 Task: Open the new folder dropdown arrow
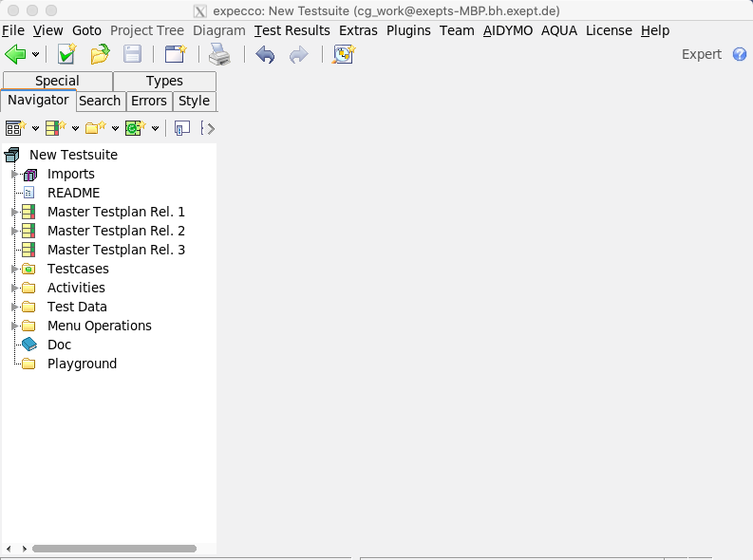115,128
